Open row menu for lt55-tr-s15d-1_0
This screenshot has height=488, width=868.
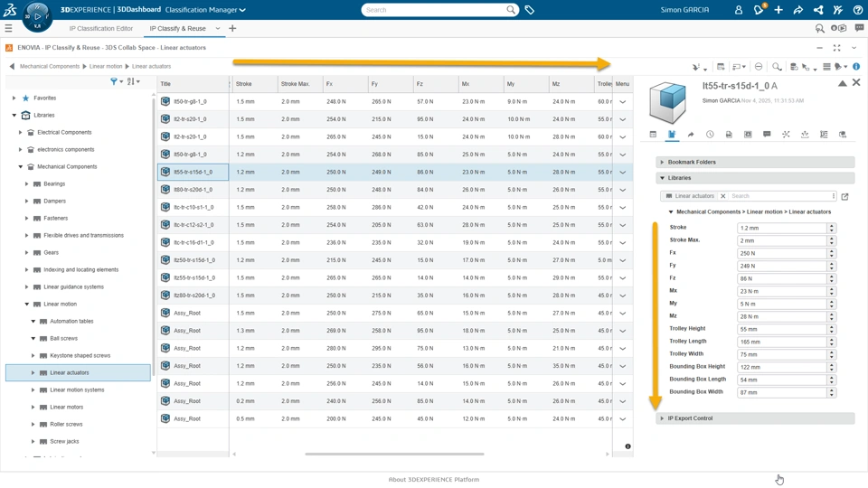coord(623,172)
